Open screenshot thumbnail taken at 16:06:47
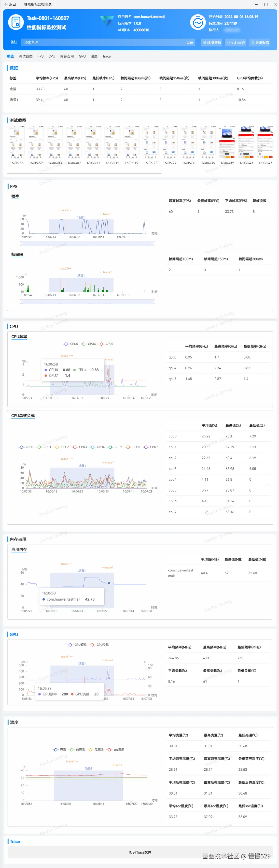This screenshot has height=868, width=279. pos(265,142)
